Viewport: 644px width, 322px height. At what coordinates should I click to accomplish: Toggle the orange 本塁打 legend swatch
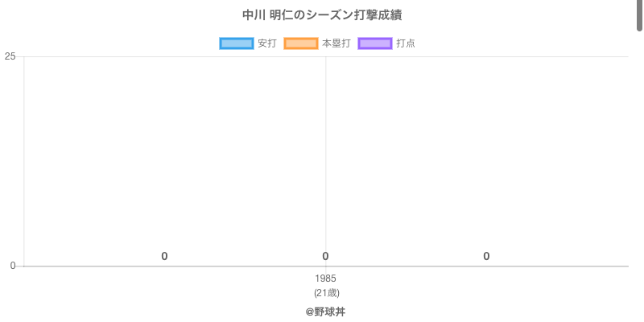(301, 43)
